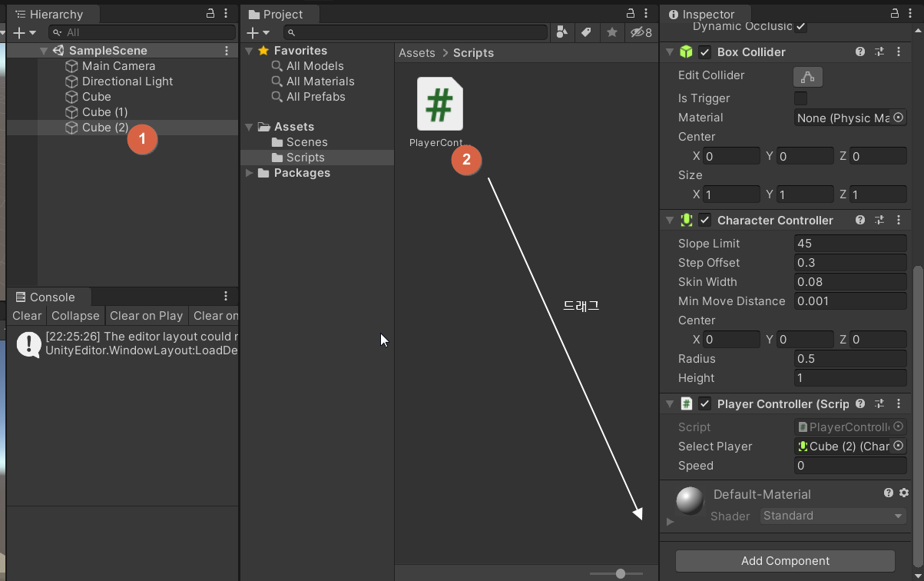This screenshot has height=581, width=924.
Task: Lock the Hierarchy panel
Action: coord(211,14)
